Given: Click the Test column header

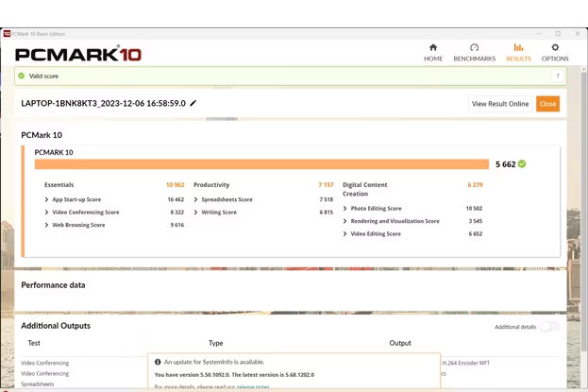Looking at the screenshot, I should click(34, 343).
